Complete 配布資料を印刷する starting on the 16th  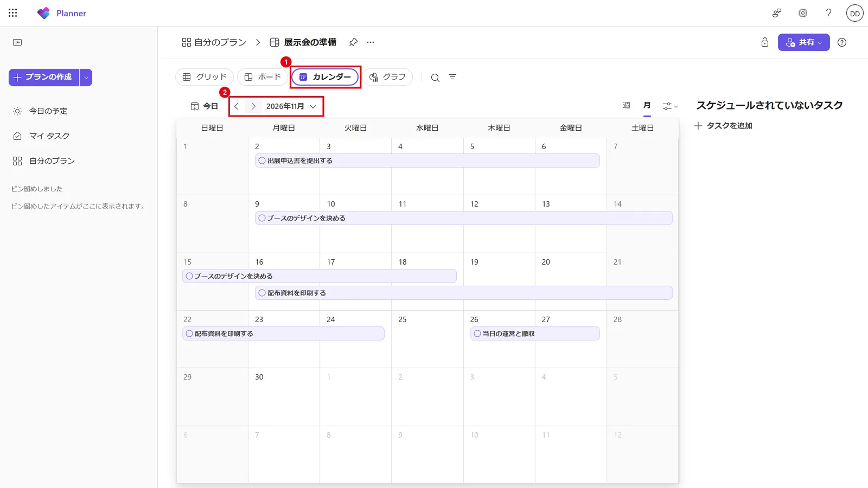click(262, 293)
